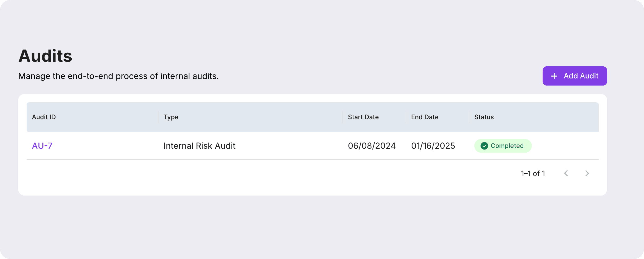Click the 1–1 of 1 pagination label
This screenshot has height=259, width=644.
pos(533,173)
